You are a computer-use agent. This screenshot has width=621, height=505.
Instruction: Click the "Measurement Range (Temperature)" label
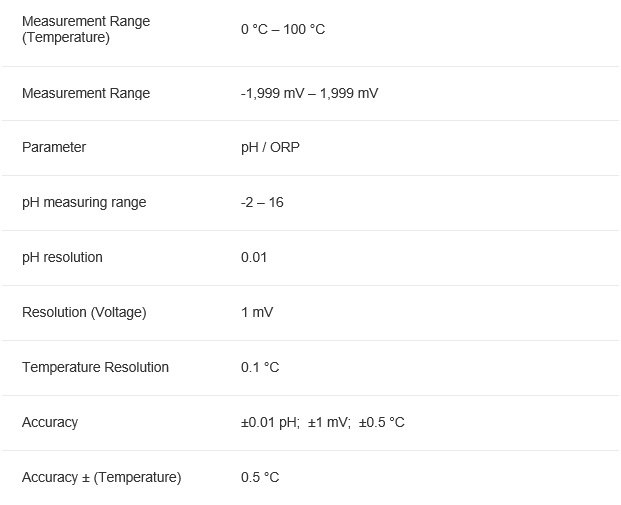[x=86, y=29]
